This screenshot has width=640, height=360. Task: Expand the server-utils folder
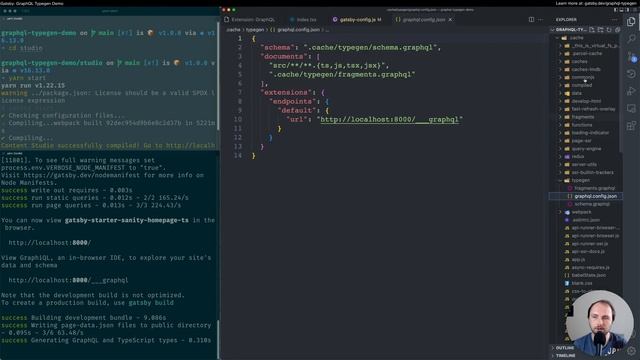(584, 164)
